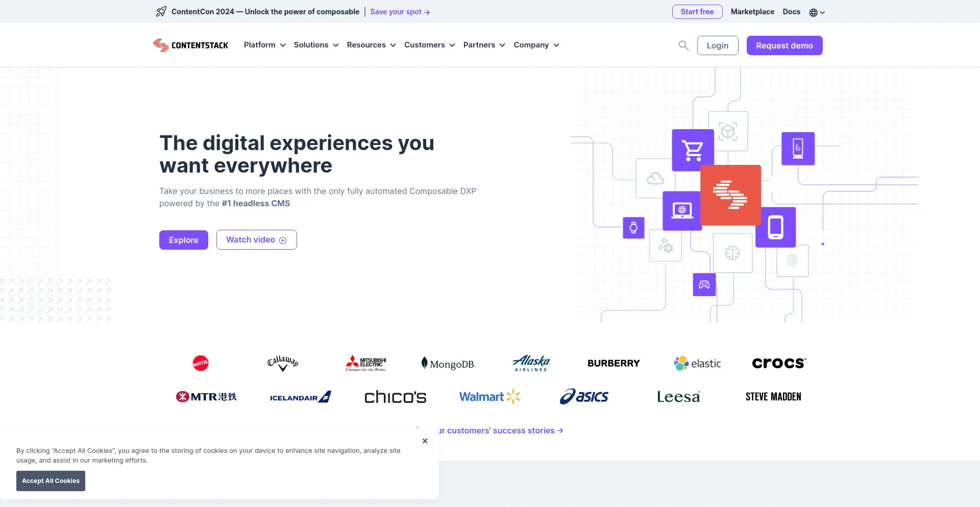Click the Burberry logo
This screenshot has height=507, width=980.
pos(614,363)
